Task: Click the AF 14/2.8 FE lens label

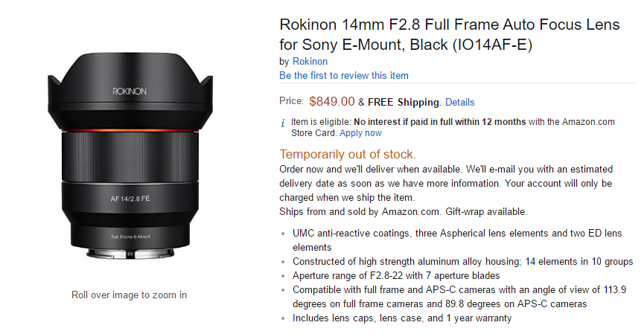Action: click(130, 199)
